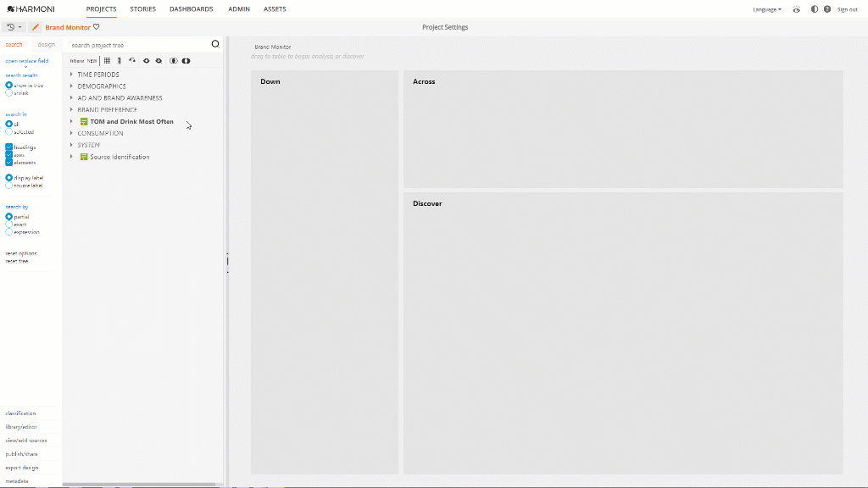Click the filled half-circle icon in tree toolbar

tap(186, 61)
